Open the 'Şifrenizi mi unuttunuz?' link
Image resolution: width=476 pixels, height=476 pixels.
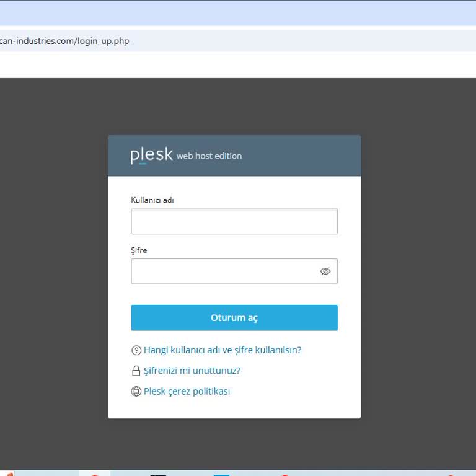tap(192, 371)
